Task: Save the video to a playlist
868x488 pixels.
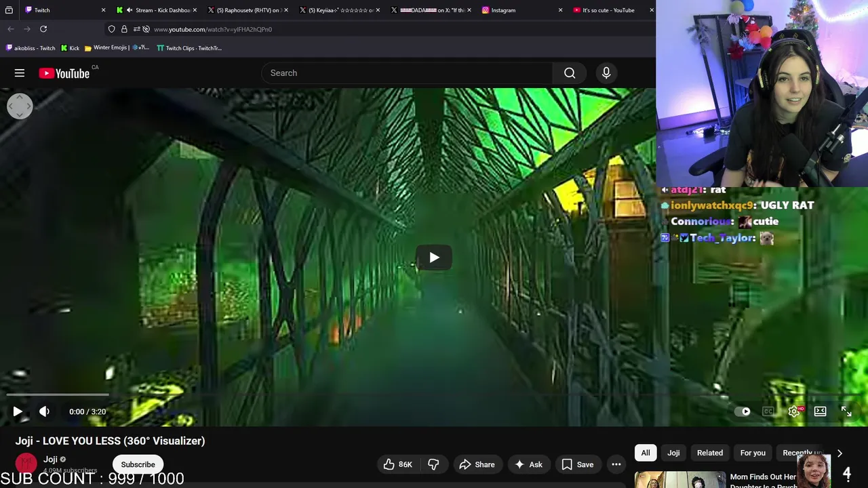Action: pos(578,464)
